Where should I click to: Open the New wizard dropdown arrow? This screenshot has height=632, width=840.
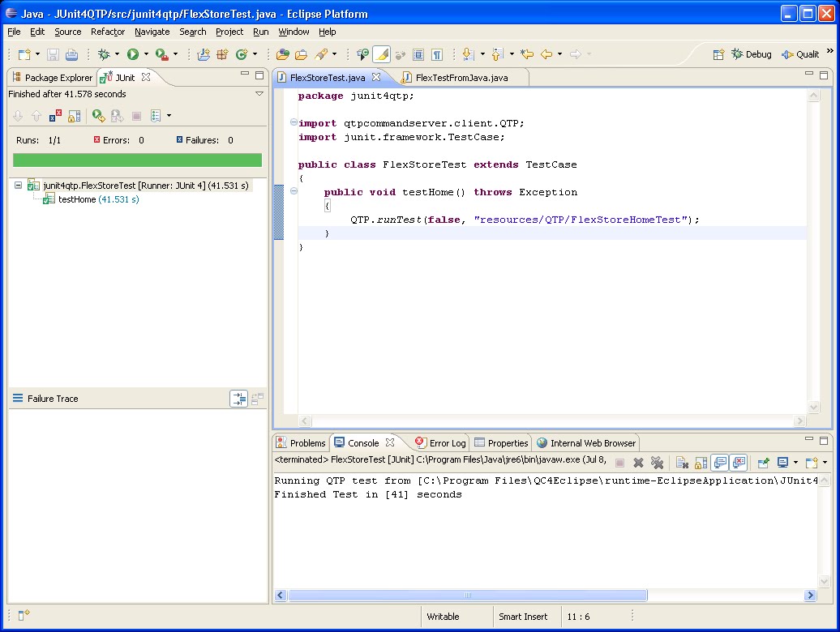[x=37, y=54]
